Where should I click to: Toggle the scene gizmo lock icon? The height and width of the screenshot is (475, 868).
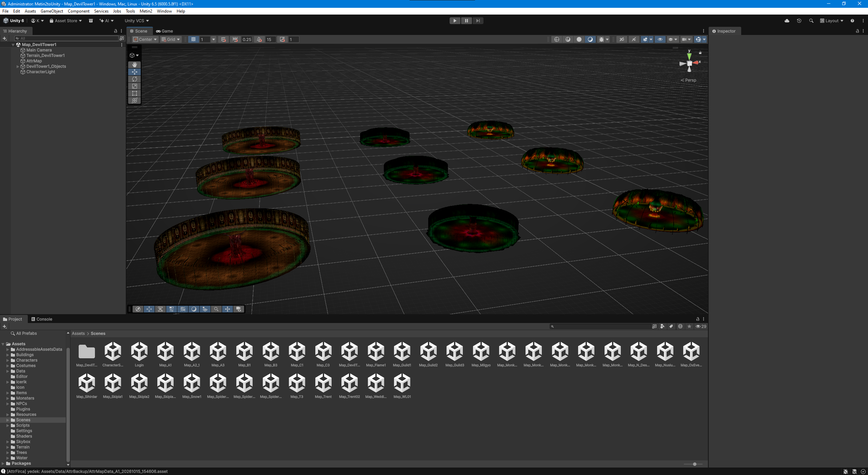pos(700,53)
